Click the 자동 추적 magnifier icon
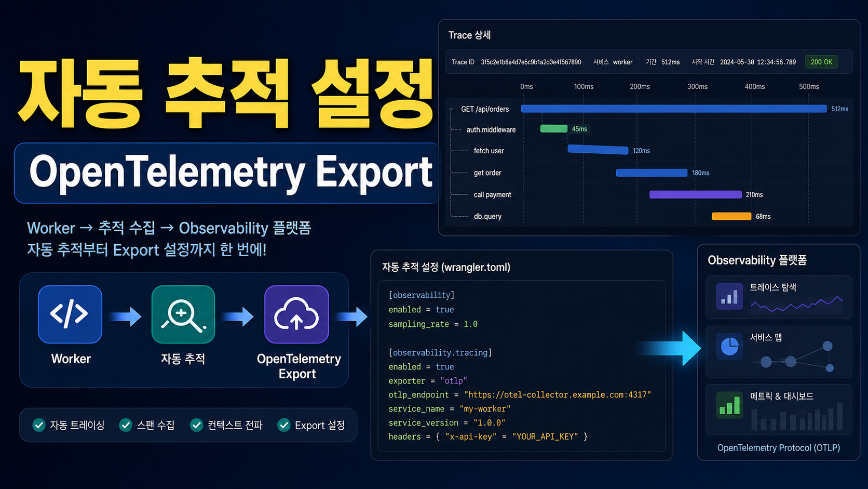 click(183, 314)
